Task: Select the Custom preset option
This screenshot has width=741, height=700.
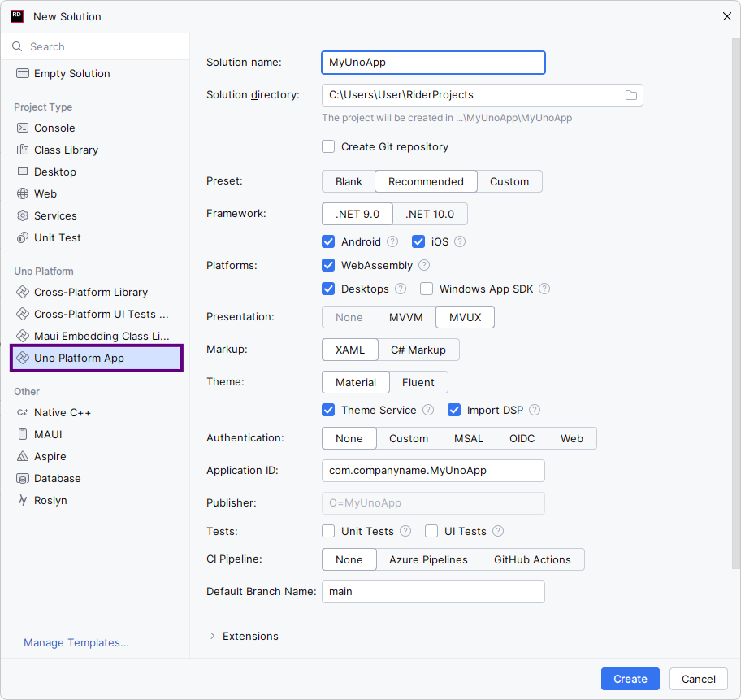Action: click(x=509, y=181)
